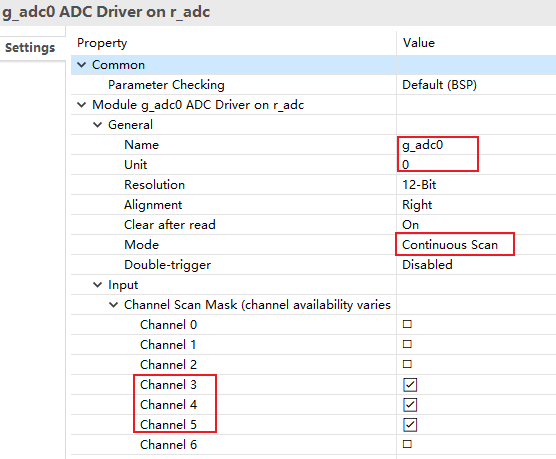Screen dimensions: 556x459
Task: Collapse the Channel Scan Mask group
Action: click(113, 305)
